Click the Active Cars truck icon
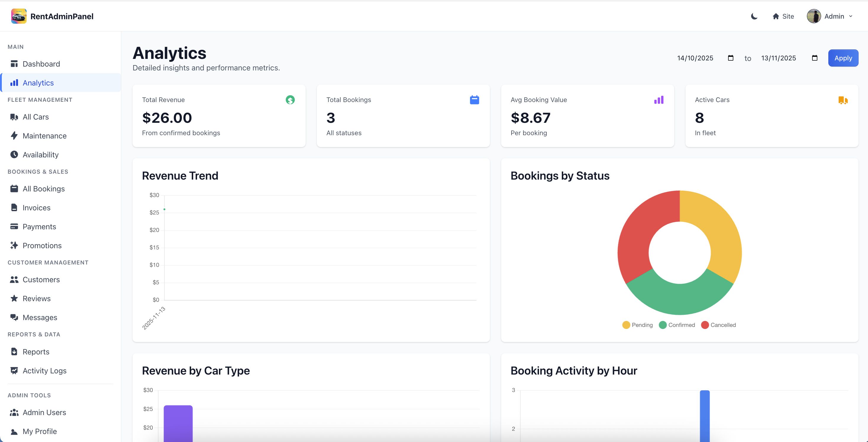 [x=843, y=100]
